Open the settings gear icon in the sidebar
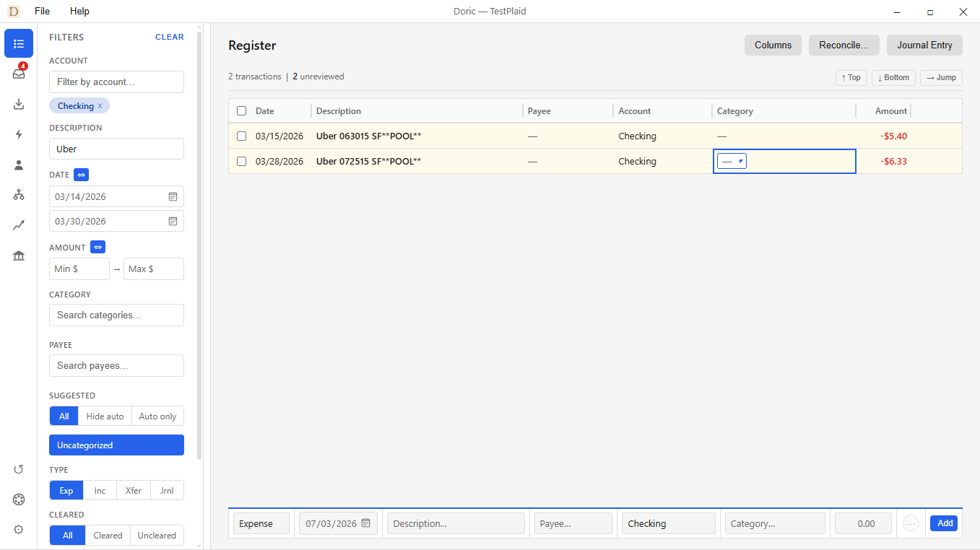Screen dimensions: 980x550 pyautogui.click(x=19, y=529)
